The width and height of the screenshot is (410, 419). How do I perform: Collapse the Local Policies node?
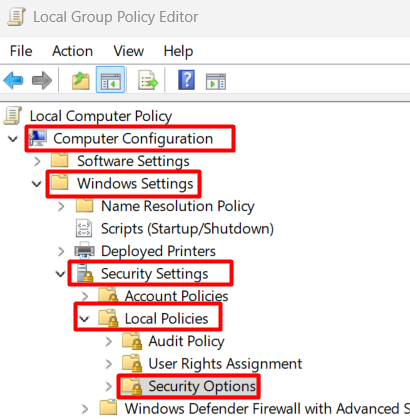(x=84, y=319)
